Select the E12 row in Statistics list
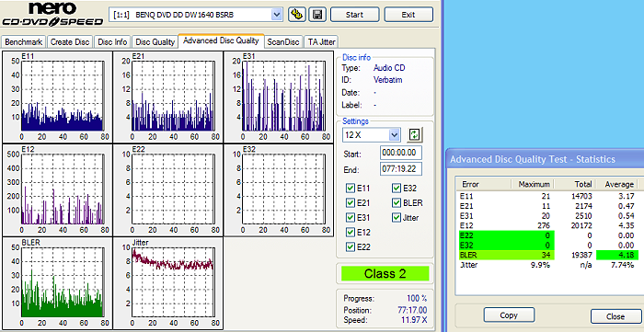Viewport: 644px width, 332px height. [x=548, y=225]
